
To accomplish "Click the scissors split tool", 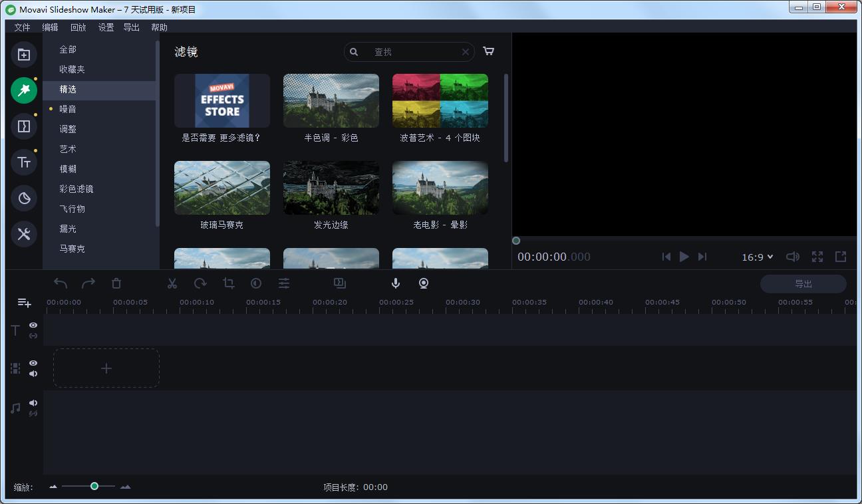I will click(172, 283).
